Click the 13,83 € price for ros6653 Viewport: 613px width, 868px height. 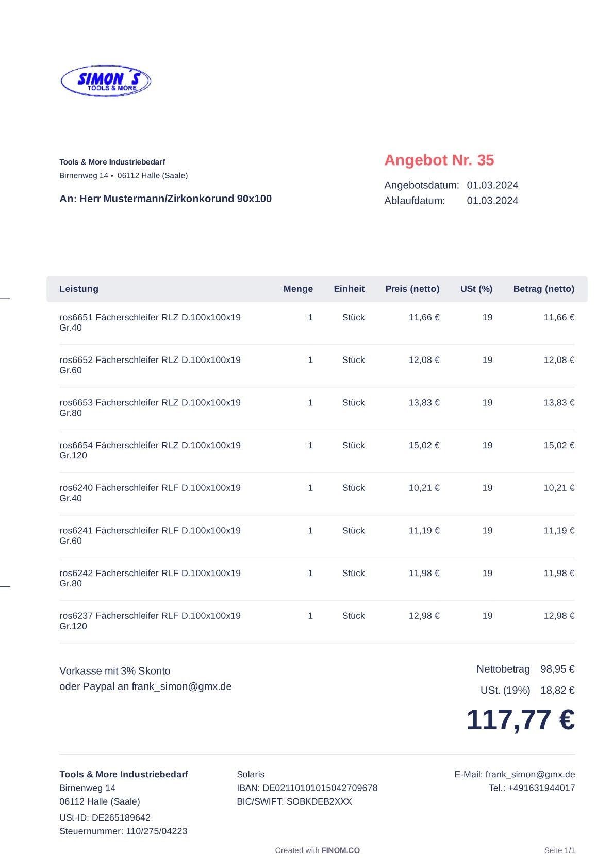click(424, 402)
